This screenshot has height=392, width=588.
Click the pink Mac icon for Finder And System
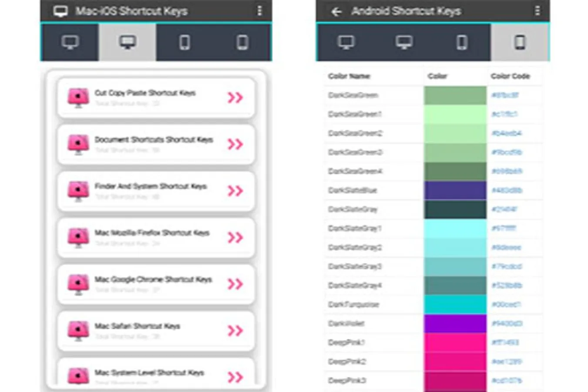point(78,190)
